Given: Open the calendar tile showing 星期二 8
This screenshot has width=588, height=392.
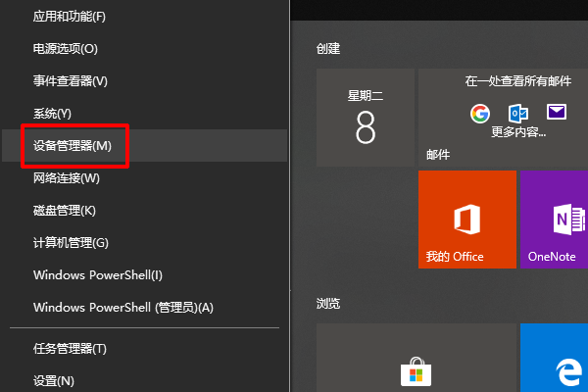Looking at the screenshot, I should 365,117.
